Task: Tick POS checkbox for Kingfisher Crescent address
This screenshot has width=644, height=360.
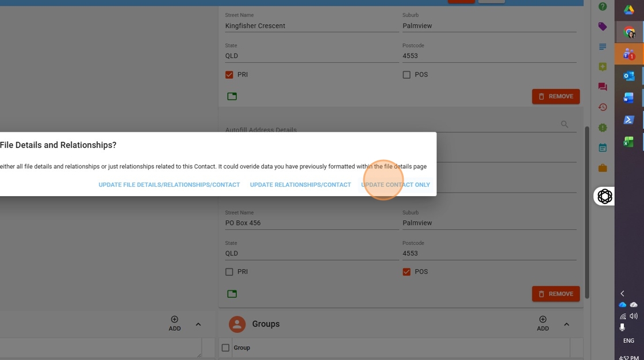Action: tap(407, 75)
